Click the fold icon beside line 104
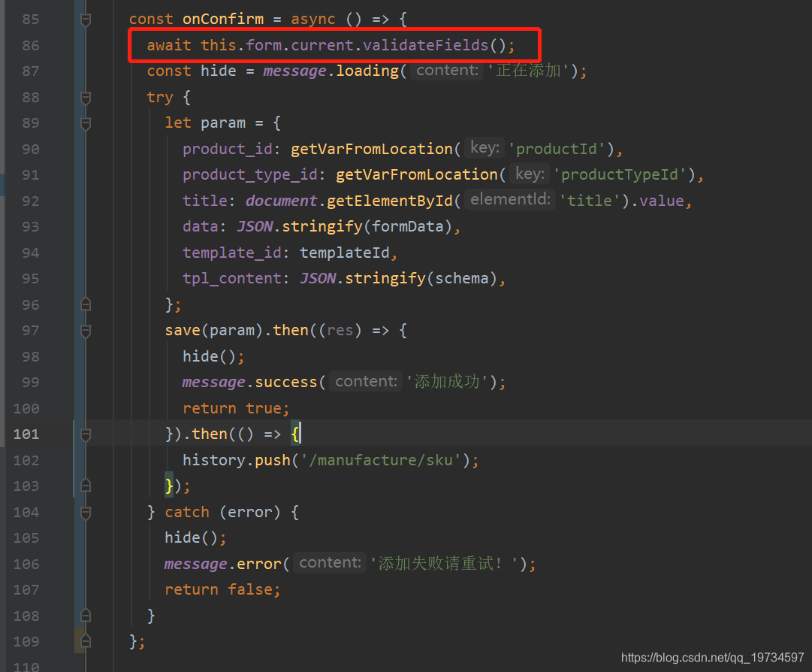The image size is (812, 672). pyautogui.click(x=85, y=512)
